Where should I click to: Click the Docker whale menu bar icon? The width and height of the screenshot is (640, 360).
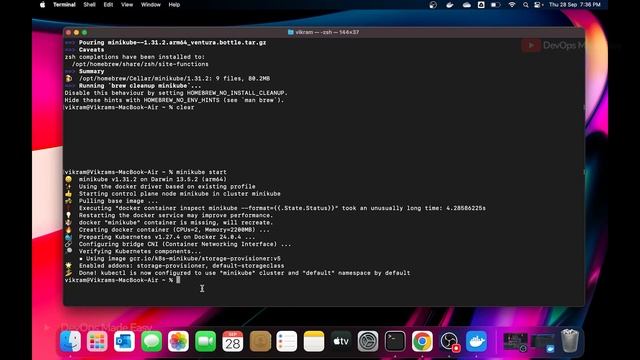click(x=449, y=5)
